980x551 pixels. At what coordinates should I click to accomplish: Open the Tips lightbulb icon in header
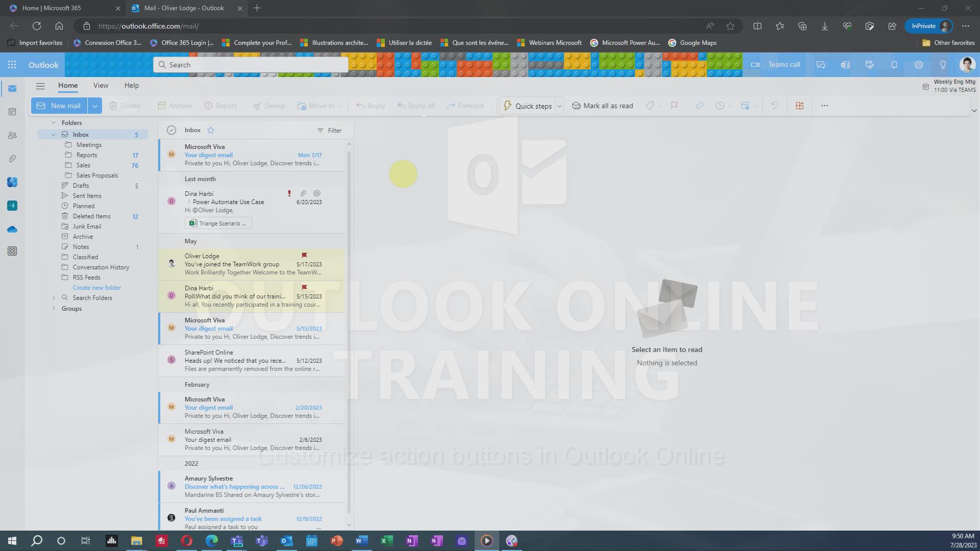(x=943, y=65)
